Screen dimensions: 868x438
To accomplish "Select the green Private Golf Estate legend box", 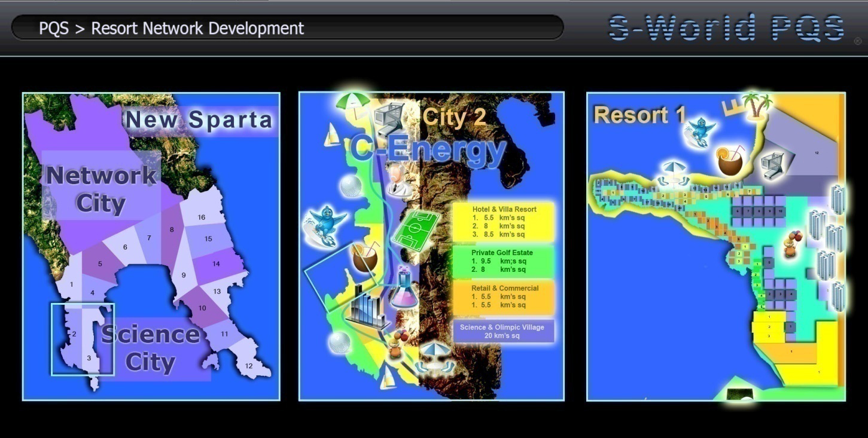I will [x=504, y=261].
